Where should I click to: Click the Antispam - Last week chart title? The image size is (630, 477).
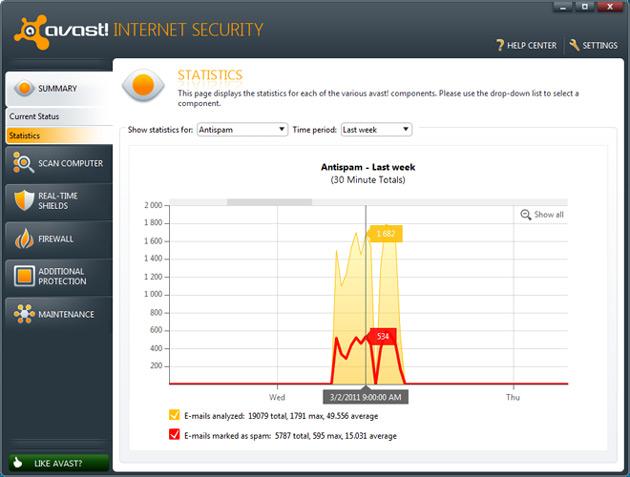point(368,167)
